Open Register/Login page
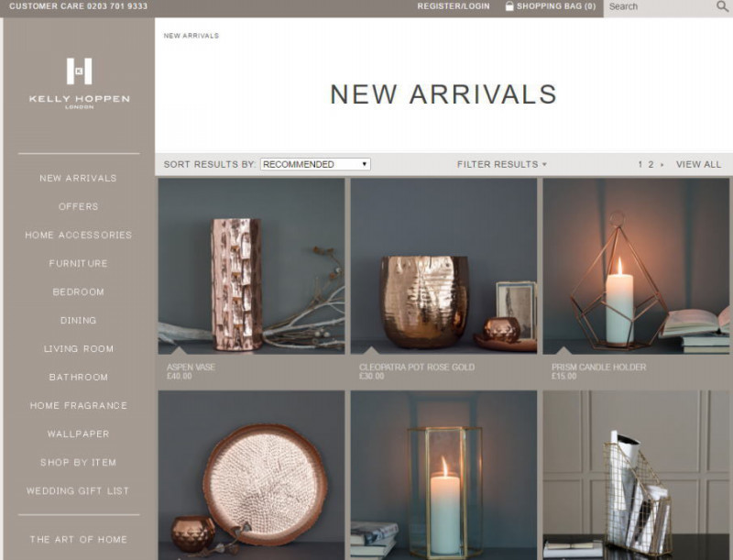This screenshot has width=733, height=560. [x=454, y=6]
